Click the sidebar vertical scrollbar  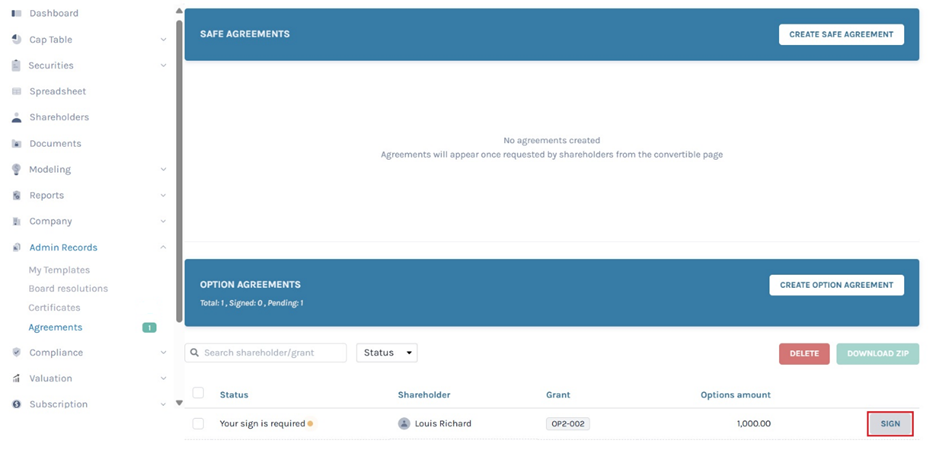(x=179, y=170)
